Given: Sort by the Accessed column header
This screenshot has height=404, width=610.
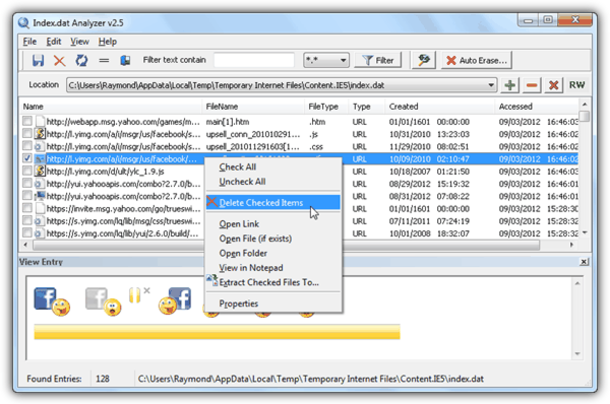Looking at the screenshot, I should pos(537,106).
